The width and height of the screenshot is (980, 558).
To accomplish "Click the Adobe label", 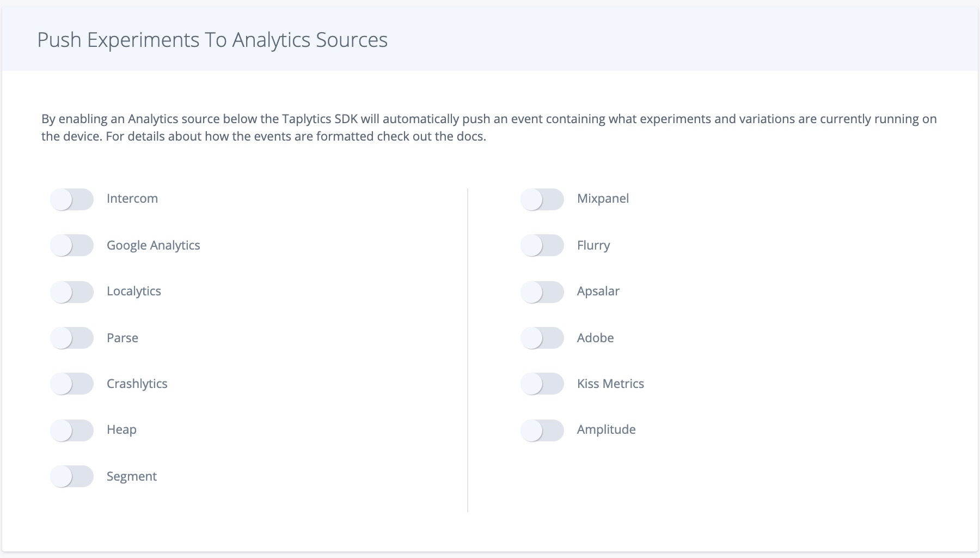I will tap(596, 338).
